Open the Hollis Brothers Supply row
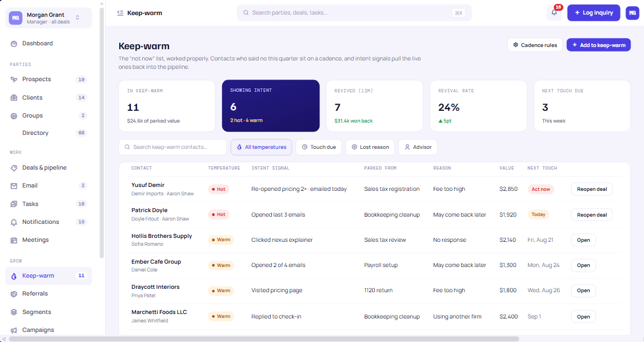Image resolution: width=644 pixels, height=342 pixels. pyautogui.click(x=583, y=240)
